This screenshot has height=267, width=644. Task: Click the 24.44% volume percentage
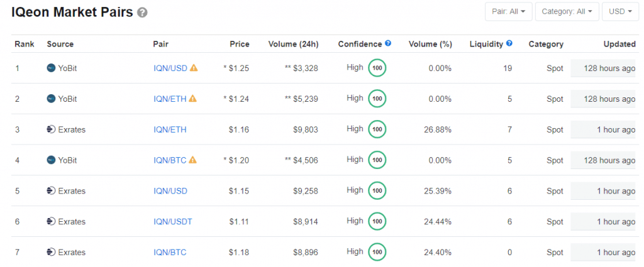(x=438, y=222)
